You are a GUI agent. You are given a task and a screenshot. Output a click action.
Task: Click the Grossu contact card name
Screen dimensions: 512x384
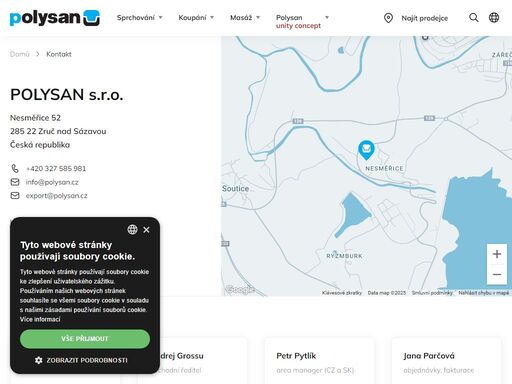click(x=182, y=356)
